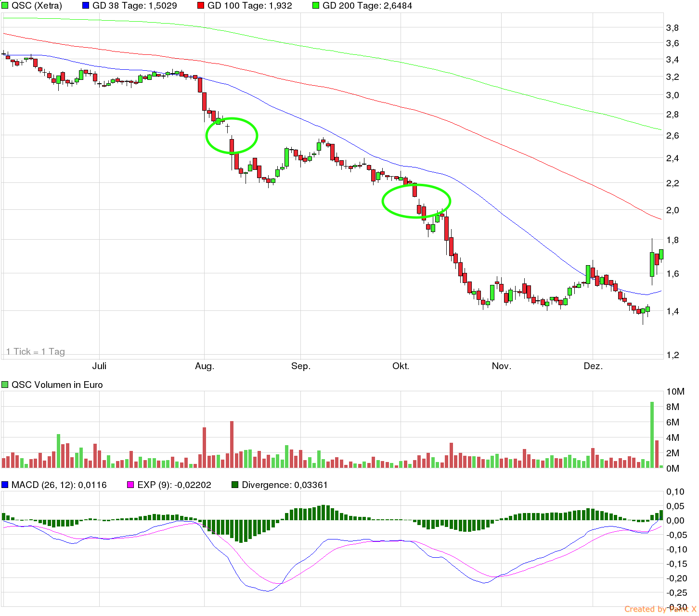Click the '8M' volume axis value
Image resolution: width=699 pixels, height=616 pixels.
(673, 407)
